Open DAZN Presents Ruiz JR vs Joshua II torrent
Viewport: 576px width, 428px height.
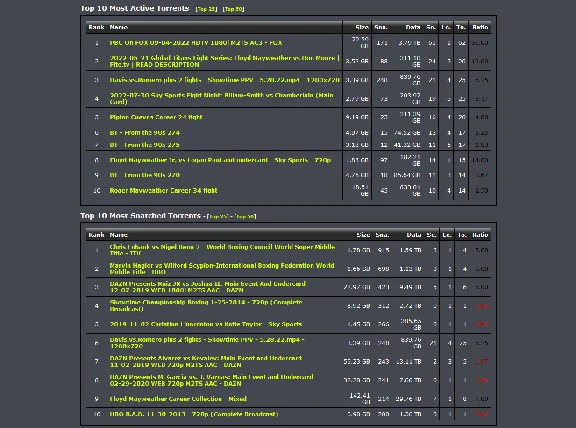[208, 287]
